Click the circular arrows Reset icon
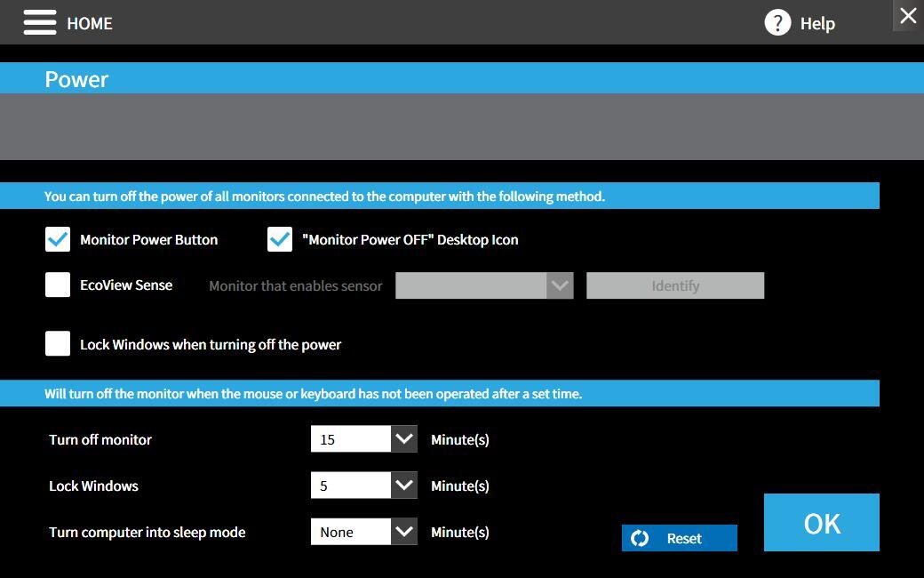 click(640, 538)
